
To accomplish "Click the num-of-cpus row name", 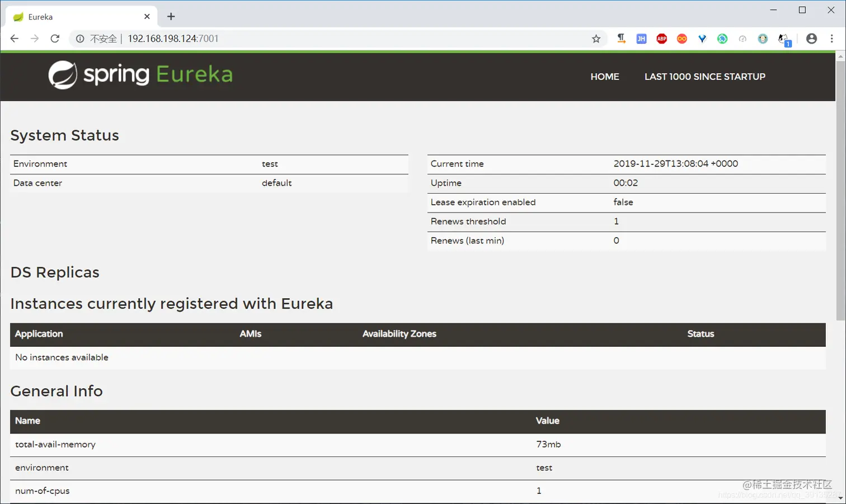I will (43, 491).
